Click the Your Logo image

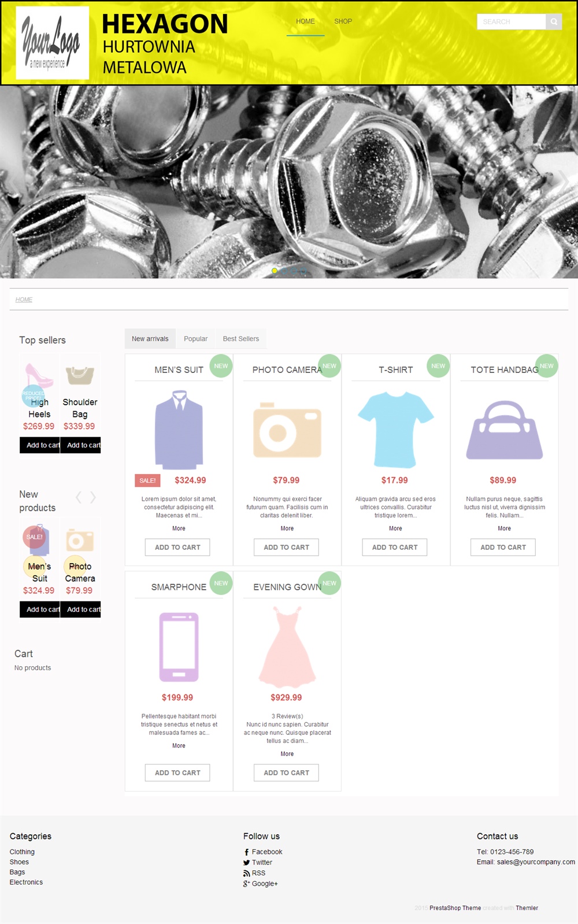coord(53,43)
